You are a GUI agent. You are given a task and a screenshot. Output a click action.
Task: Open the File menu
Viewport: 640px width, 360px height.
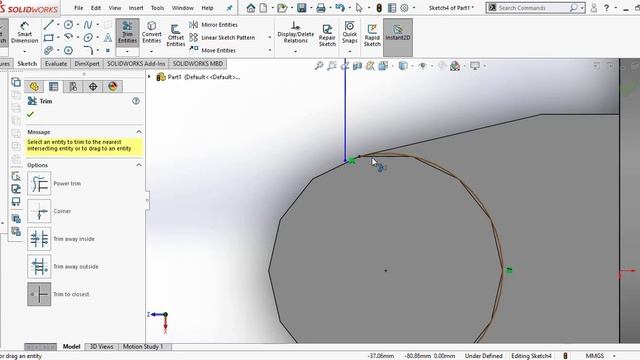point(78,8)
